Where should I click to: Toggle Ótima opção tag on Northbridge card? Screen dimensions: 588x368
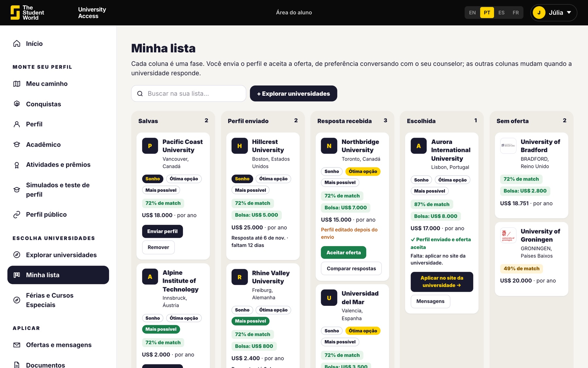click(363, 171)
